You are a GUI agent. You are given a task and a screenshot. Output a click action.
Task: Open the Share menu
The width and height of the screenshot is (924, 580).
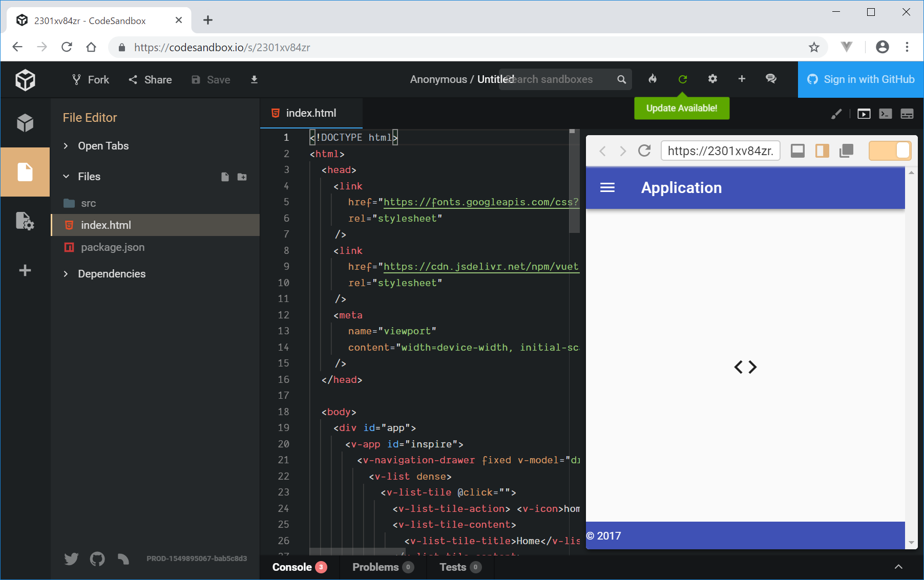(x=150, y=79)
